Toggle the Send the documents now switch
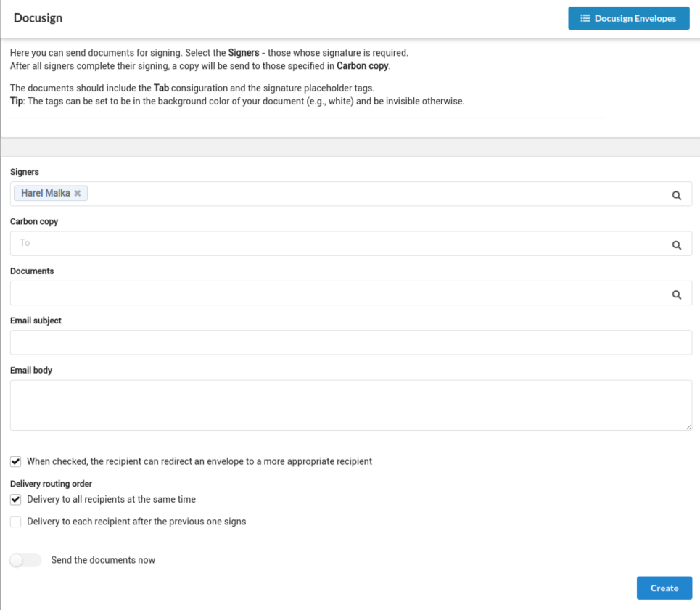The height and width of the screenshot is (610, 700). click(25, 560)
